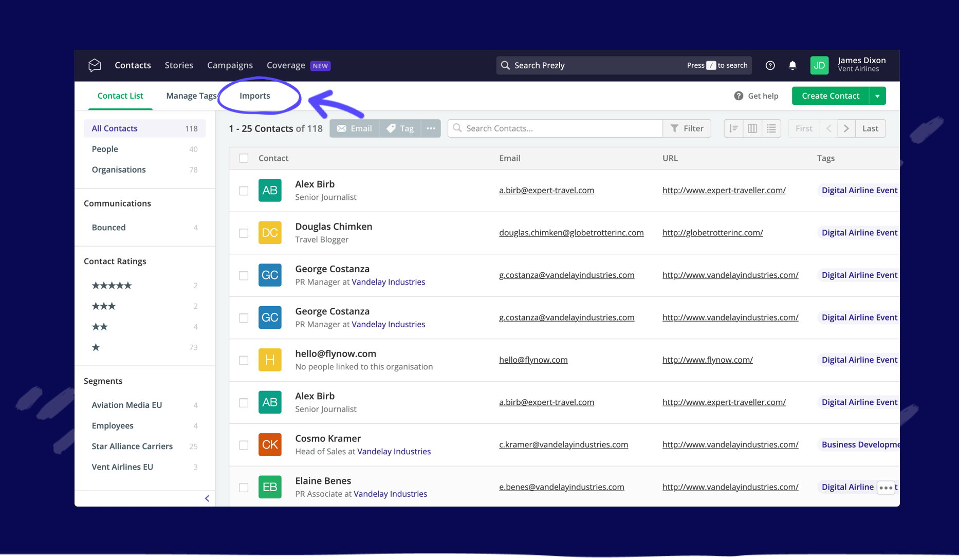Viewport: 959px width, 560px height.
Task: Click the Search Contacts field
Action: click(556, 128)
